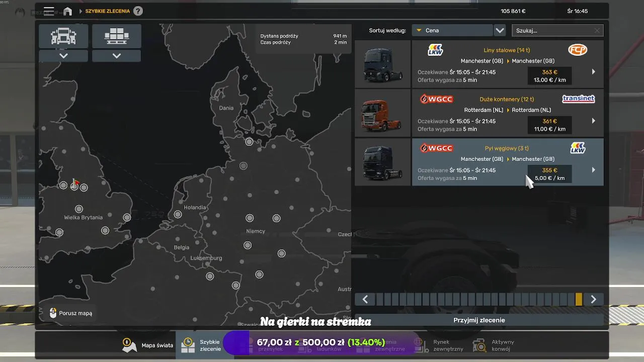Select city marker below Luksemburg label
This screenshot has width=644, height=362.
[210, 276]
